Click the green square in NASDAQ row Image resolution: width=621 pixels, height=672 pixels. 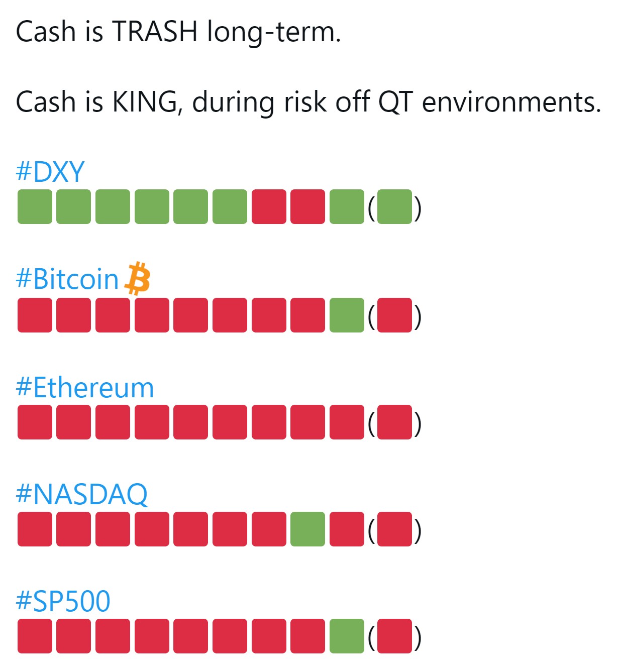(307, 529)
